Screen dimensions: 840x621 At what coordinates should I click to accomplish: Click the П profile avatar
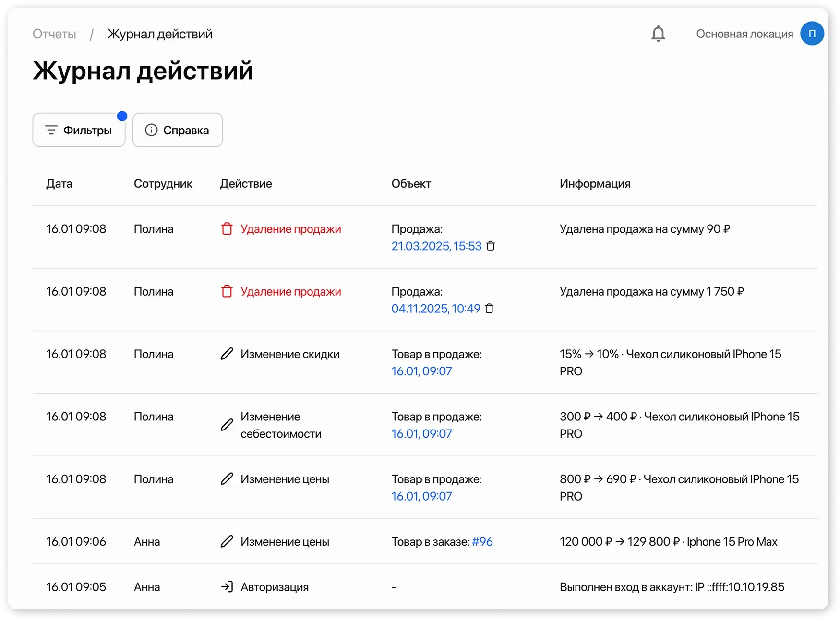click(x=812, y=33)
